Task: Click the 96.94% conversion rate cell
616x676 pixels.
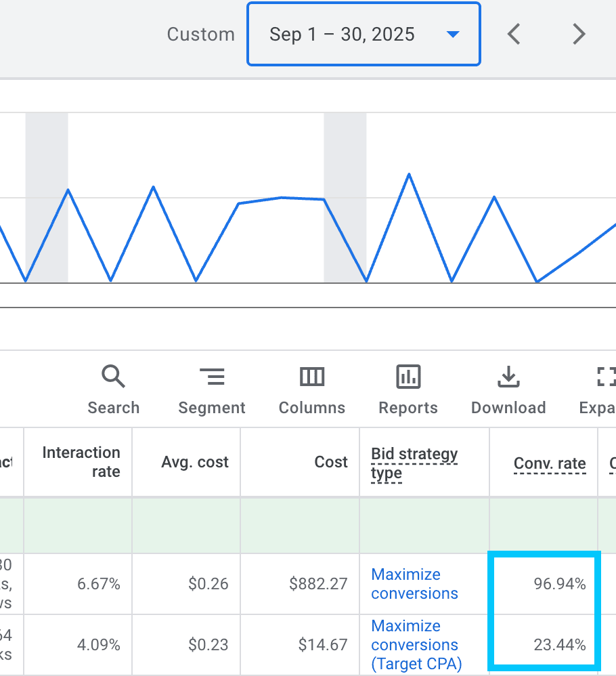Action: coord(559,584)
